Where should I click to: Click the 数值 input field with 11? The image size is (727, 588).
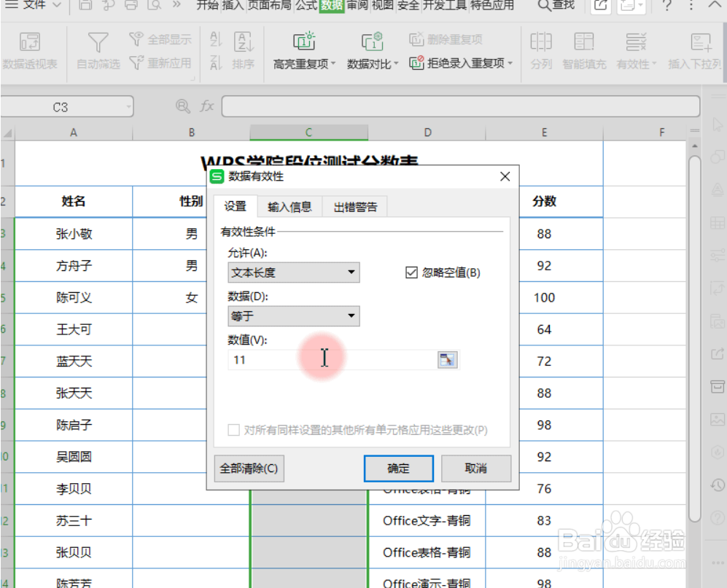[332, 359]
